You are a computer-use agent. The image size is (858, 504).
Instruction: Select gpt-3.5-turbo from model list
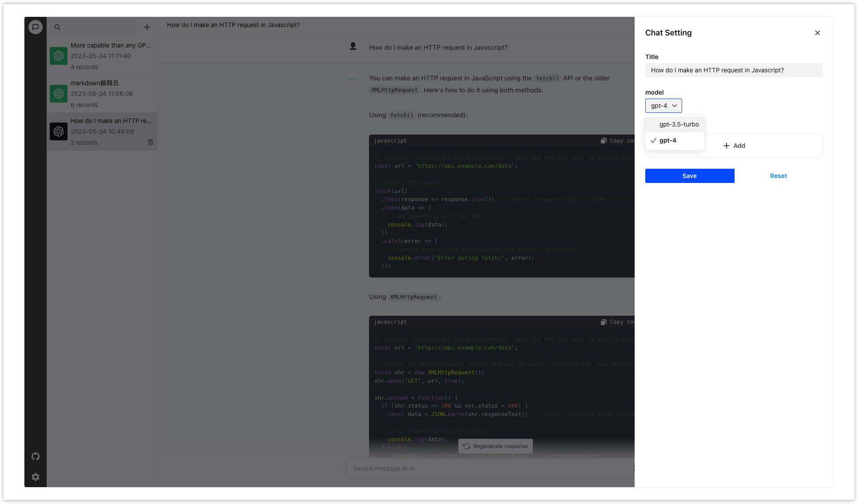pos(679,124)
